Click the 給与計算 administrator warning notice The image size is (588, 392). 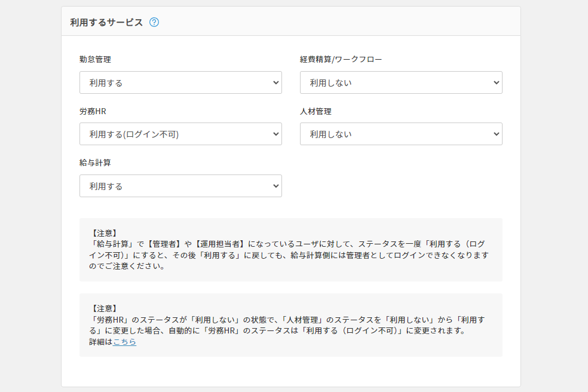pos(290,250)
